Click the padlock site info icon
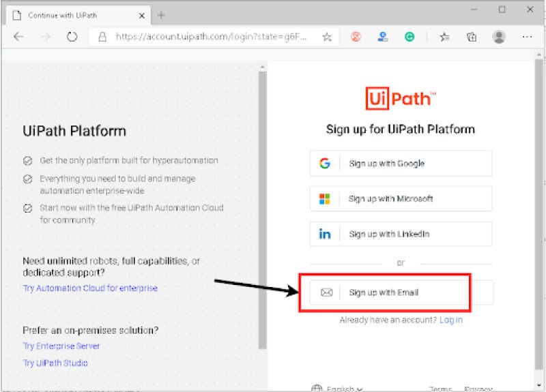546x392 pixels. pos(102,37)
